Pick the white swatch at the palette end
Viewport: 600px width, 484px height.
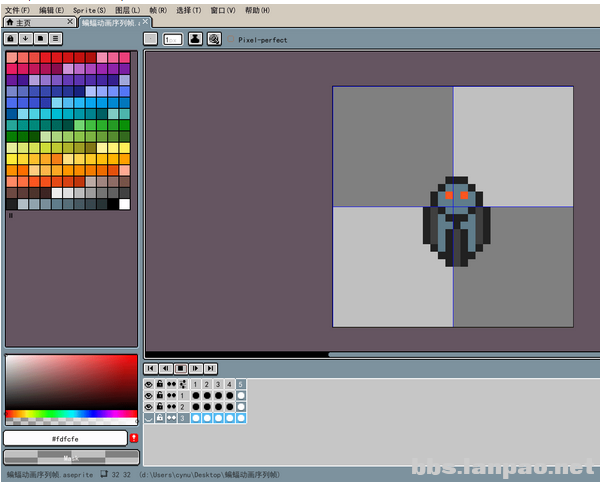(124, 204)
